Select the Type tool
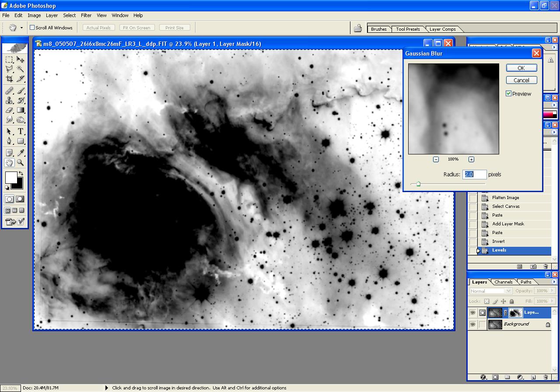Screen dimensions: 560x392 20,131
